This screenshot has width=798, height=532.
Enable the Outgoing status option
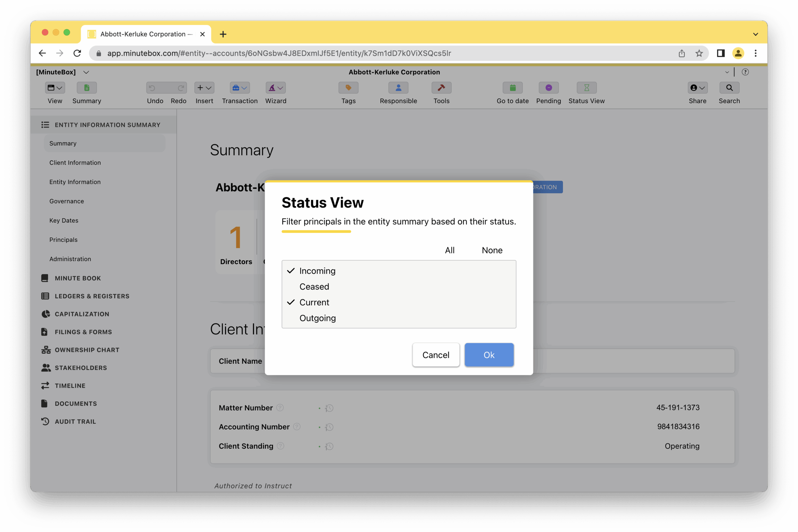point(317,318)
